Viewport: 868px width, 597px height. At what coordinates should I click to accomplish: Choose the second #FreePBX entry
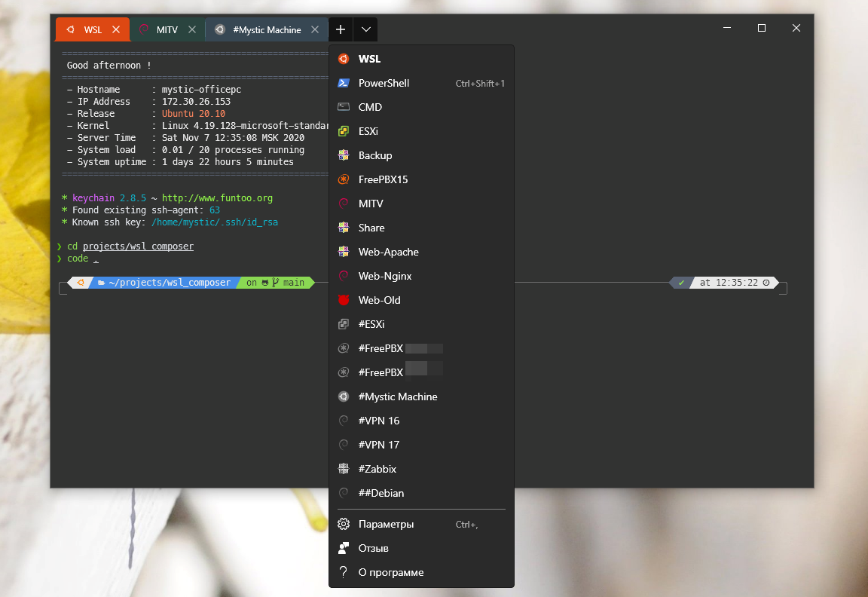[x=421, y=372]
